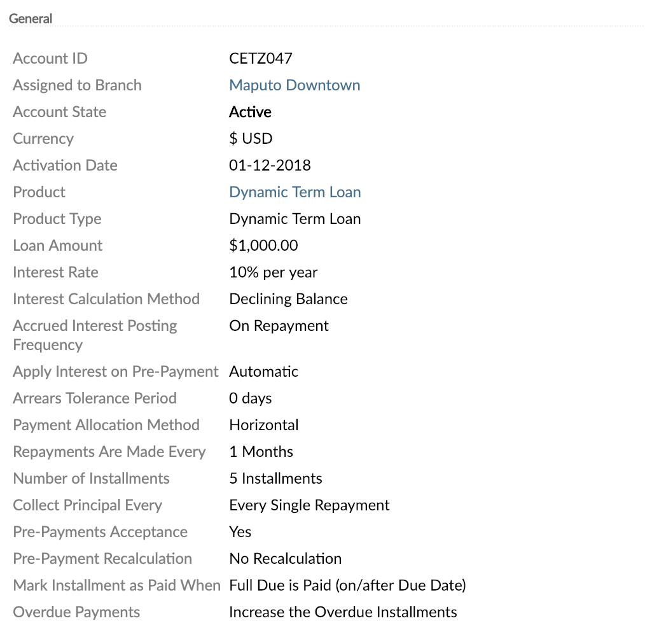This screenshot has height=644, width=645.
Task: Select the Account ID value CETZ047
Action: pos(260,58)
